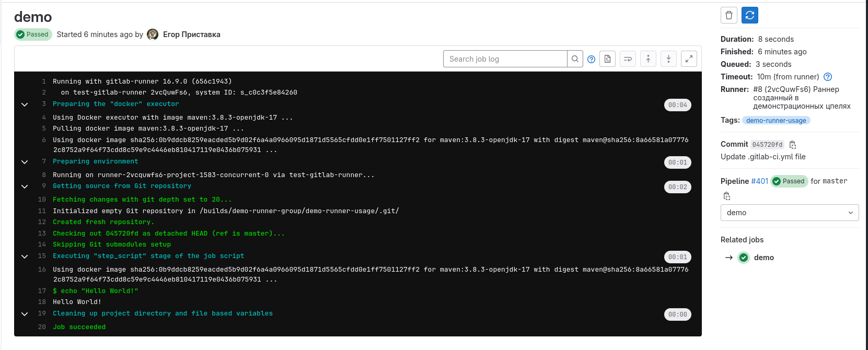Click the 'Created fresh repository.' log line
868x350 pixels.
[103, 222]
